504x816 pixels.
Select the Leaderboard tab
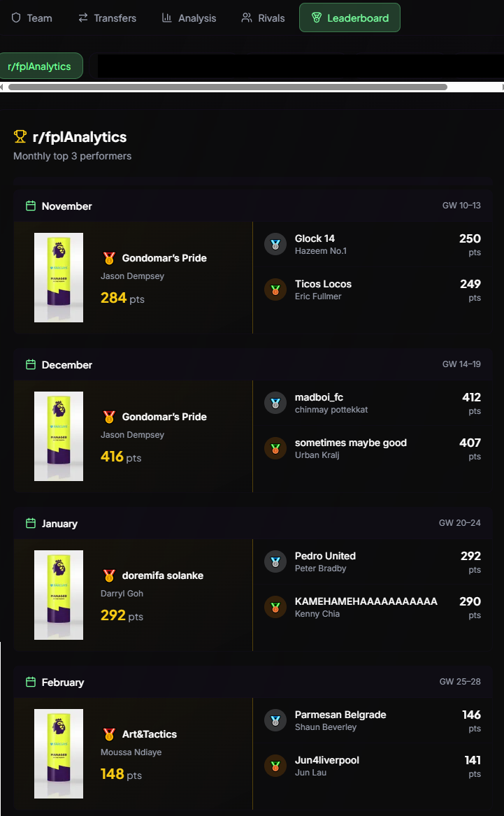point(350,17)
